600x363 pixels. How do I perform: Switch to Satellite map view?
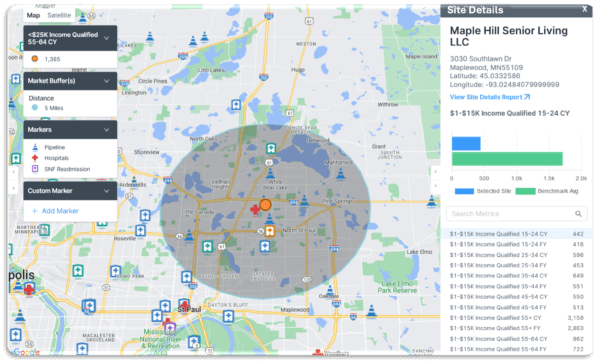(x=59, y=15)
